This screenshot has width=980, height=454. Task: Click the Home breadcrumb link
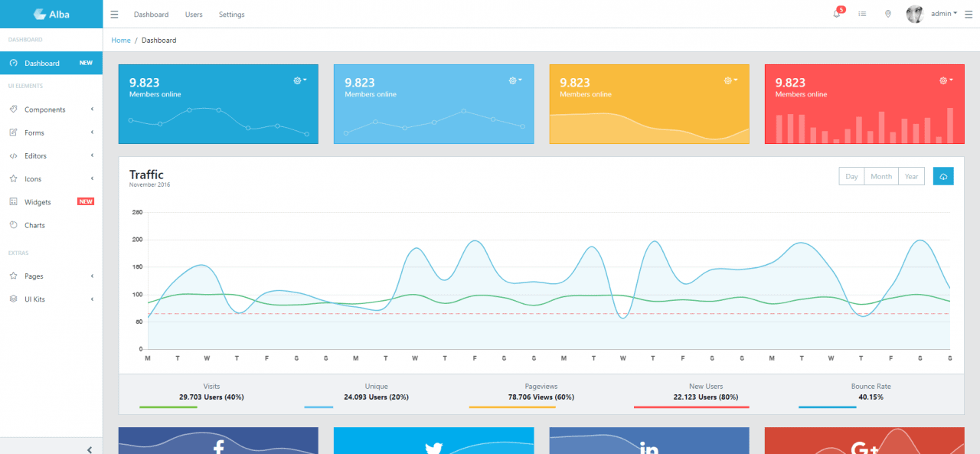click(x=121, y=40)
